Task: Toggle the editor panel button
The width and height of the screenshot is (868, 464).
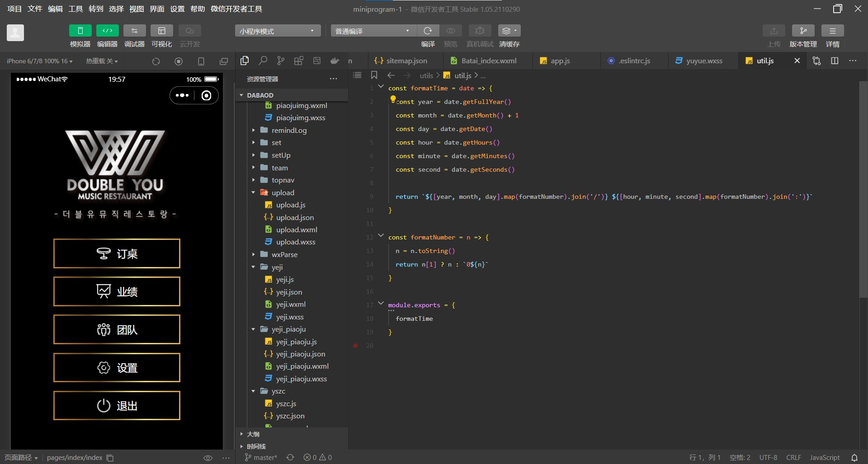Action: click(107, 31)
